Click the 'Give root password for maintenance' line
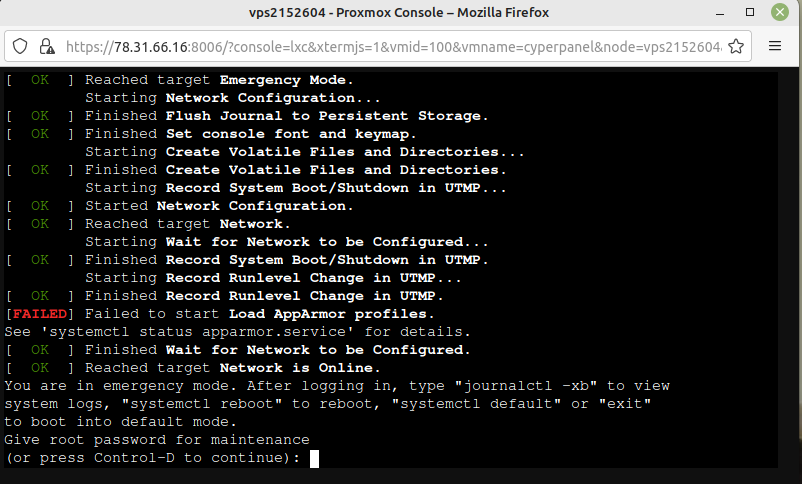This screenshot has width=802, height=484. (x=157, y=440)
